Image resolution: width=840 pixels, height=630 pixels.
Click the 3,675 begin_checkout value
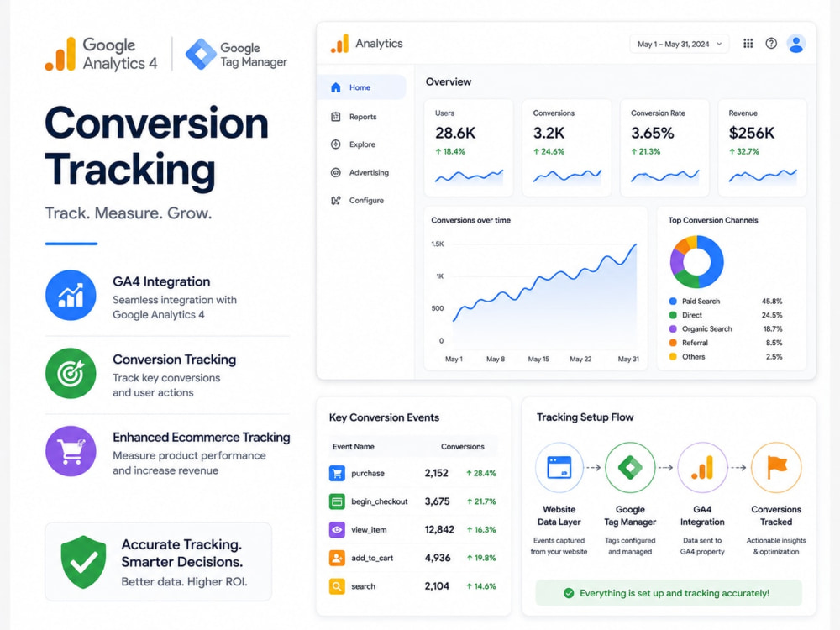437,501
